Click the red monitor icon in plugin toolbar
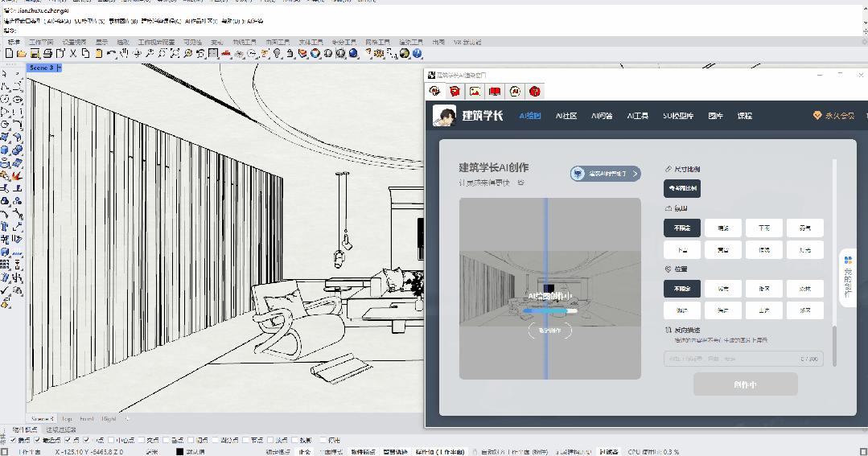 (495, 92)
